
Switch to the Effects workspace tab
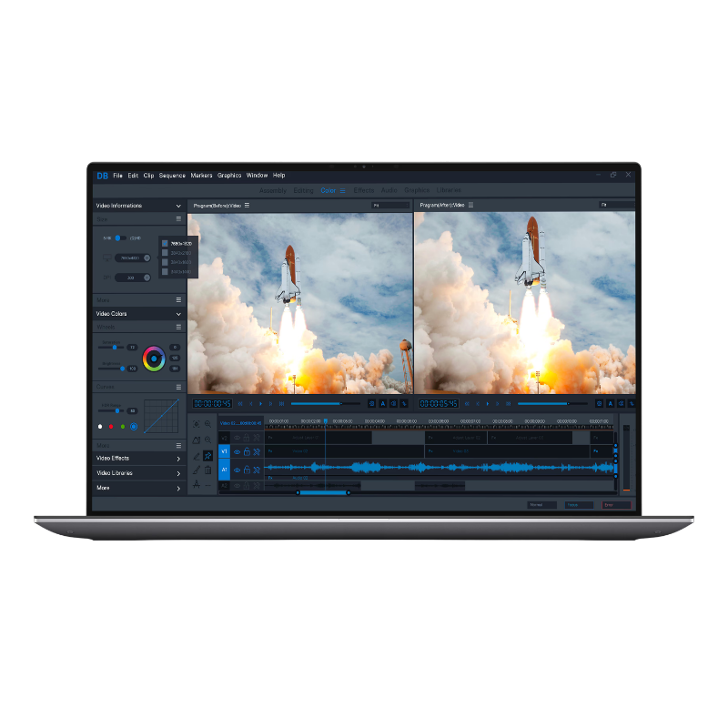tap(363, 190)
